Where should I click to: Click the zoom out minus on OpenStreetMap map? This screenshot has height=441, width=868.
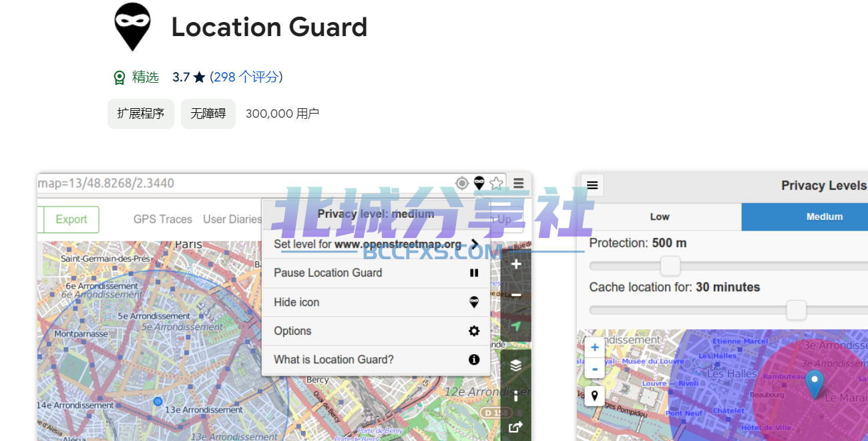click(516, 295)
